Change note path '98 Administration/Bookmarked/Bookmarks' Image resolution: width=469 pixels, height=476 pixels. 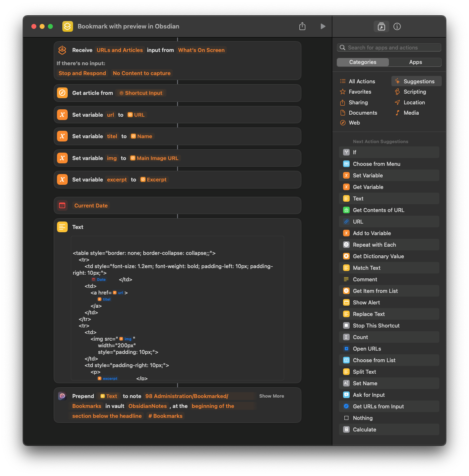pos(187,396)
